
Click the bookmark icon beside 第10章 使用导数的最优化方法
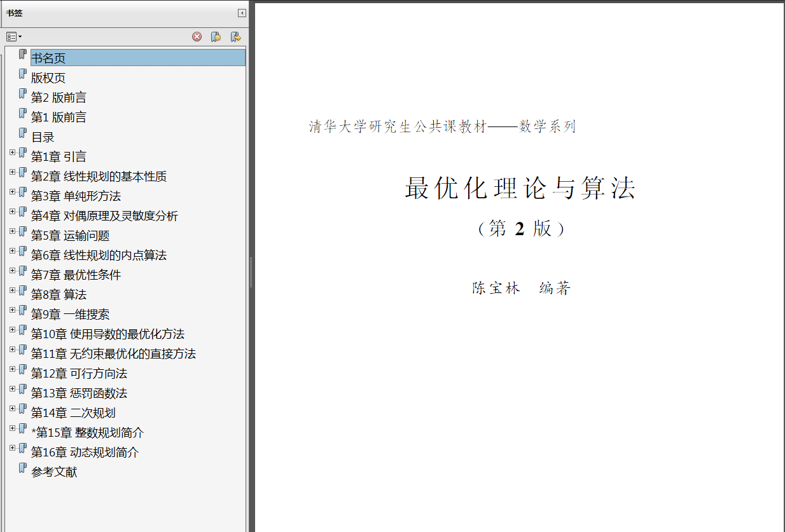coord(23,331)
